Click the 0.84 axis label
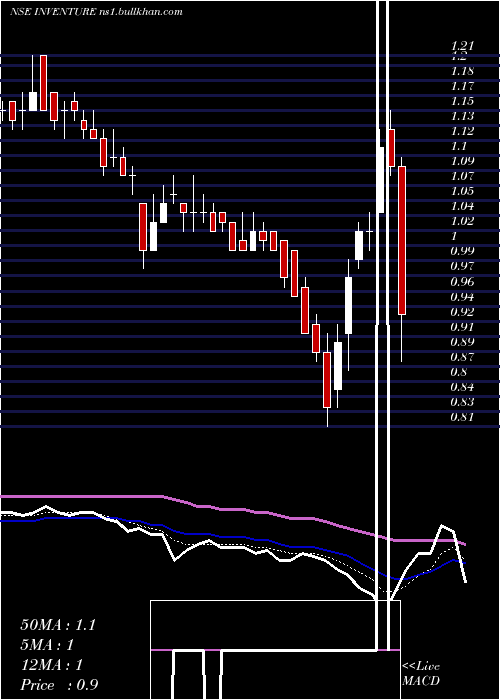Screen dimensions: 500x700 (462, 387)
